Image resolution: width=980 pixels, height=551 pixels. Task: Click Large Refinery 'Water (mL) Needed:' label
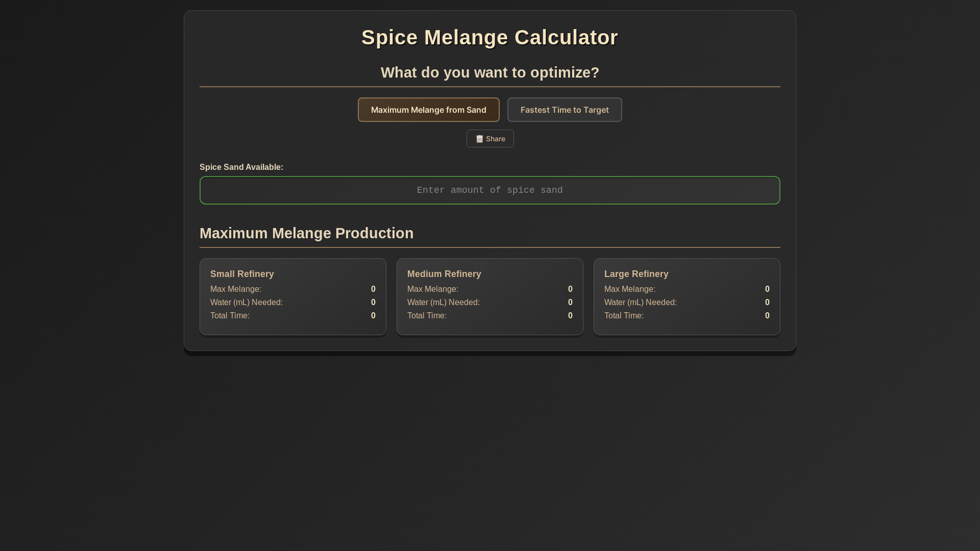641,303
